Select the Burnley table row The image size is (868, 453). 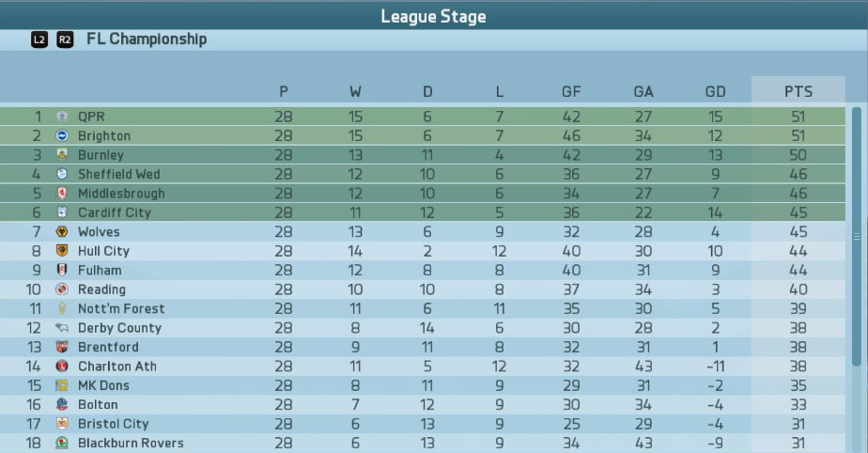[423, 155]
